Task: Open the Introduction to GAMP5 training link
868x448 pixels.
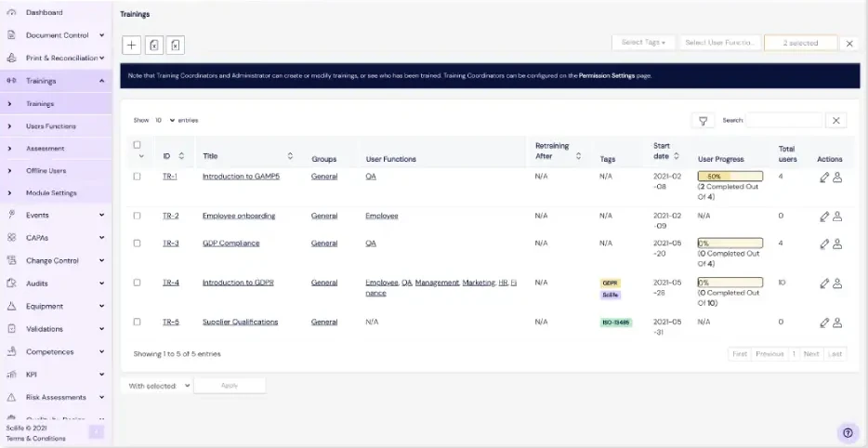Action: 241,176
